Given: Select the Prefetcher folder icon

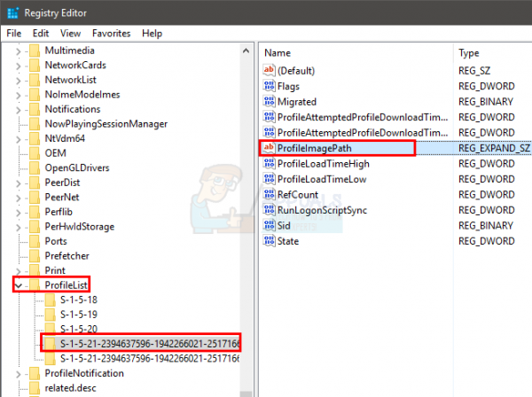Looking at the screenshot, I should [x=35, y=255].
